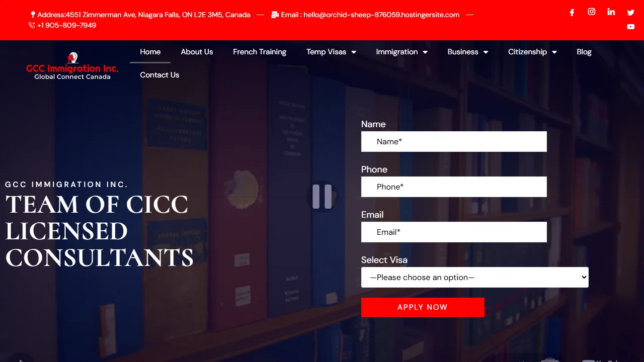Click the GCC Immigration Inc. logo
The width and height of the screenshot is (644, 362).
72,66
